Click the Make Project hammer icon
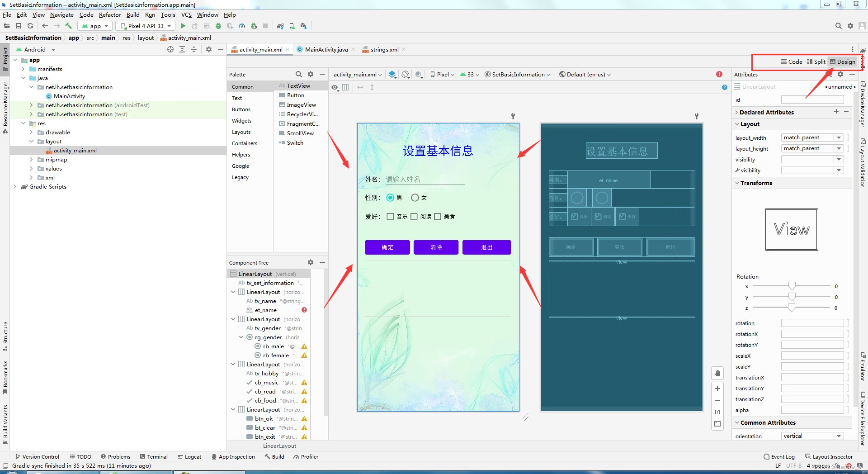 (x=69, y=26)
